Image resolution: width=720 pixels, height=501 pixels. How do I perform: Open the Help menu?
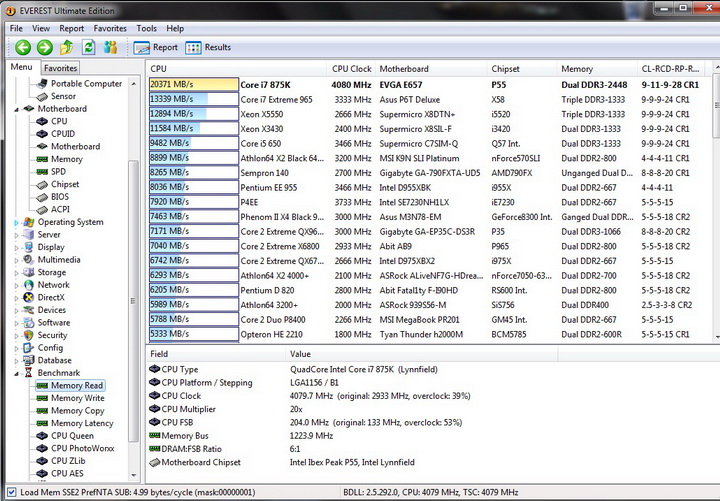(x=175, y=28)
